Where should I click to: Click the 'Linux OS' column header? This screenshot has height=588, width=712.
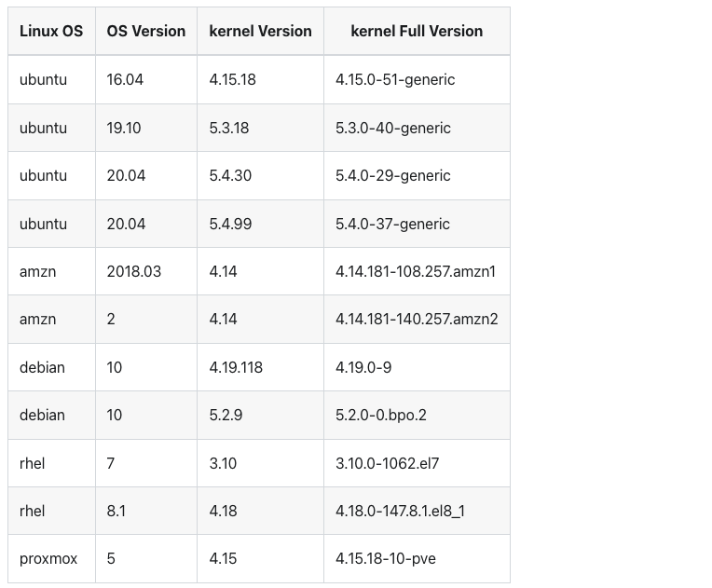tap(51, 31)
